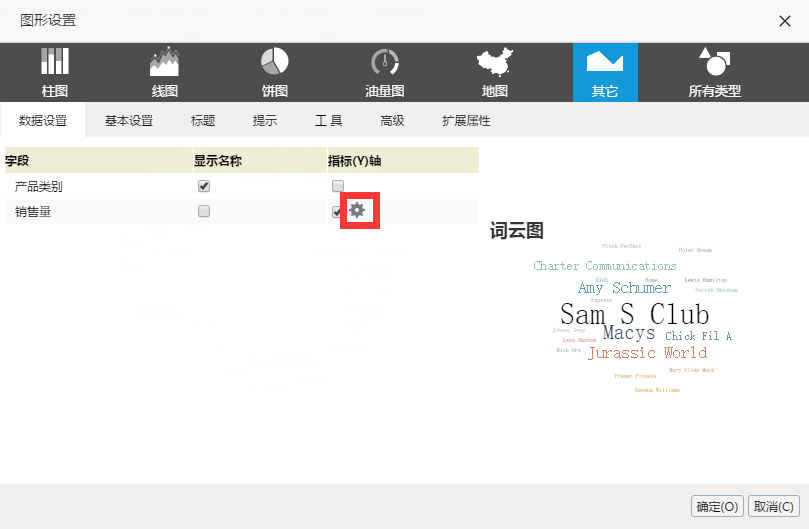Go to the 标题 tab
This screenshot has height=529, width=809.
click(203, 120)
